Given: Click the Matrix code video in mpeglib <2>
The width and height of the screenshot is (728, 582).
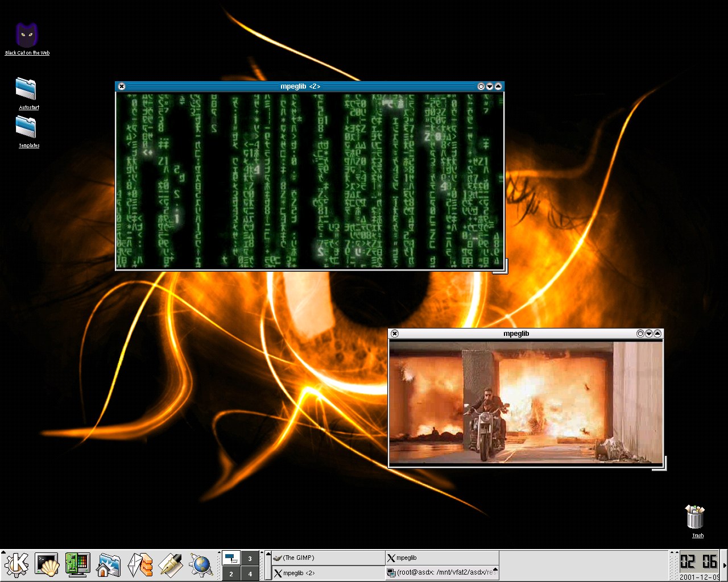Looking at the screenshot, I should (x=309, y=180).
